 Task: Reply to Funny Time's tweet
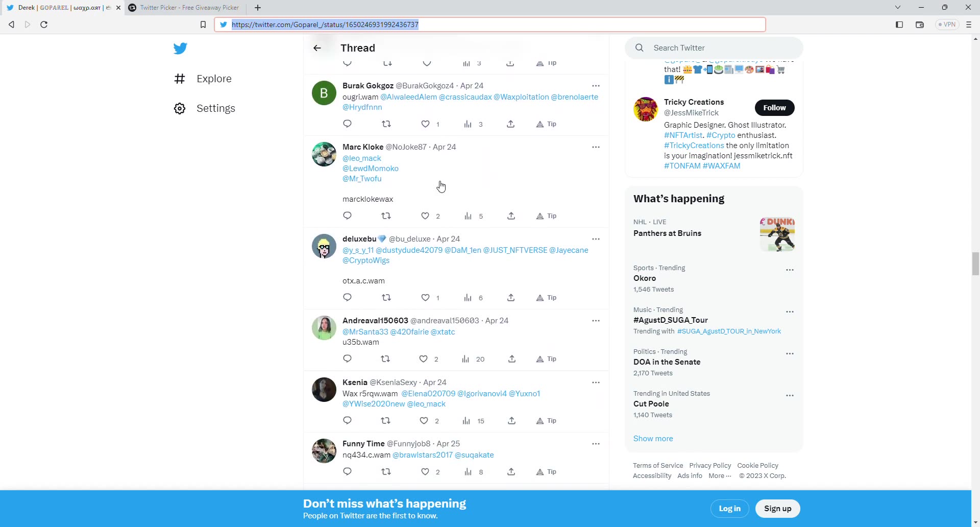tap(348, 472)
